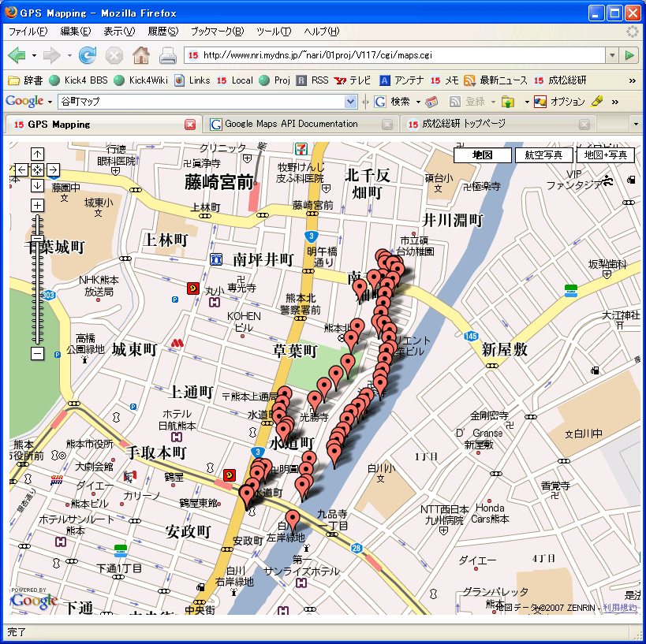646x644 pixels.
Task: Open the テレビ Yahoo bookmark
Action: click(x=353, y=80)
